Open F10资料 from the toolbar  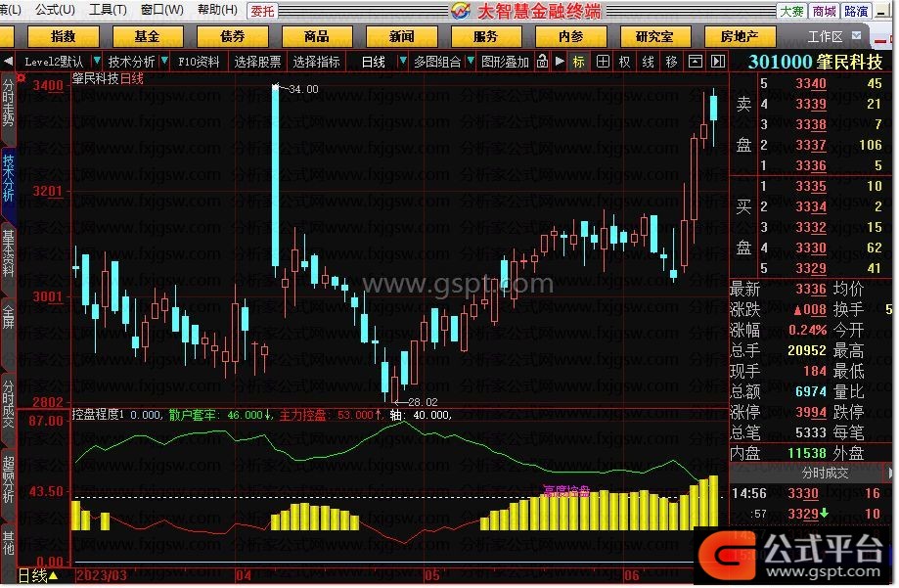199,62
